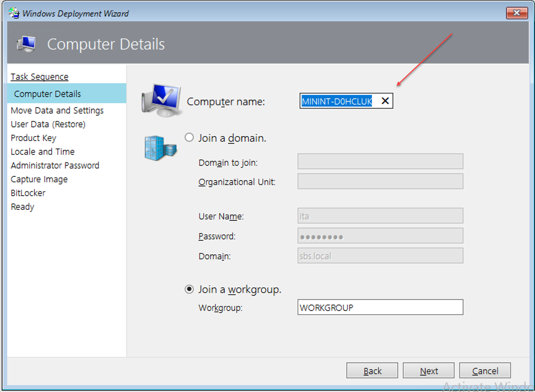Click the checkmark computer icon beside Computer name
Screen dimensions: 535x392
pos(161,99)
